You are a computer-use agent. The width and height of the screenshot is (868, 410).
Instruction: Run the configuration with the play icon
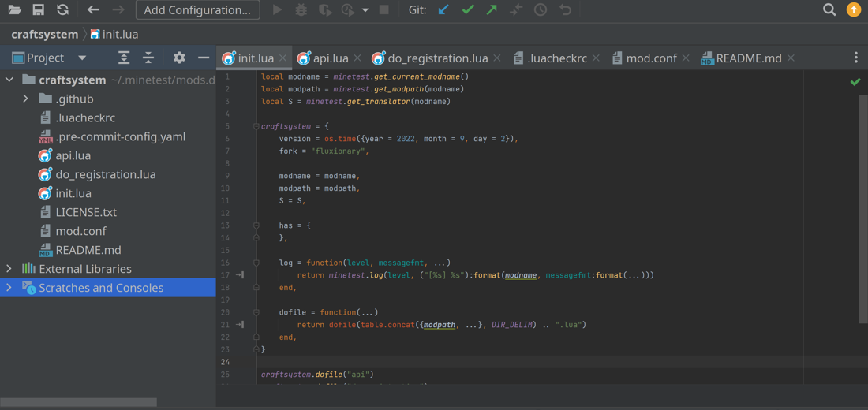click(x=277, y=9)
